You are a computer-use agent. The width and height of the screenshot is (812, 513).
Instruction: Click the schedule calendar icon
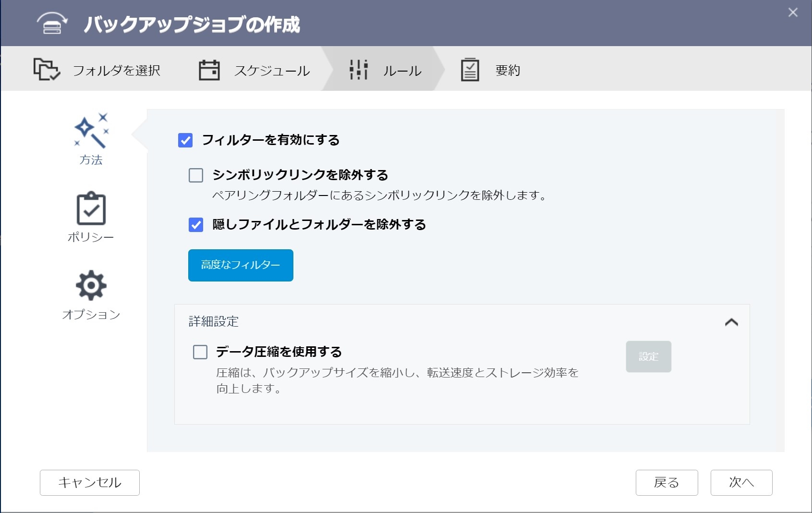coord(209,70)
